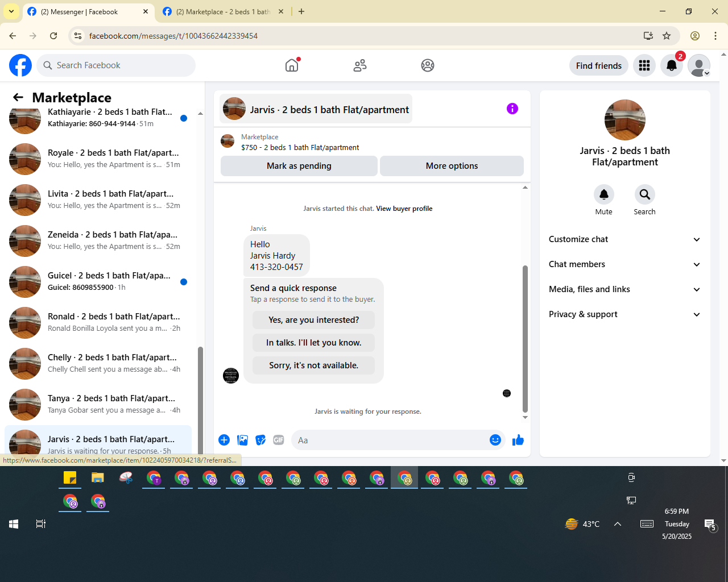Open Task View on the taskbar
The image size is (728, 582).
pos(41,524)
